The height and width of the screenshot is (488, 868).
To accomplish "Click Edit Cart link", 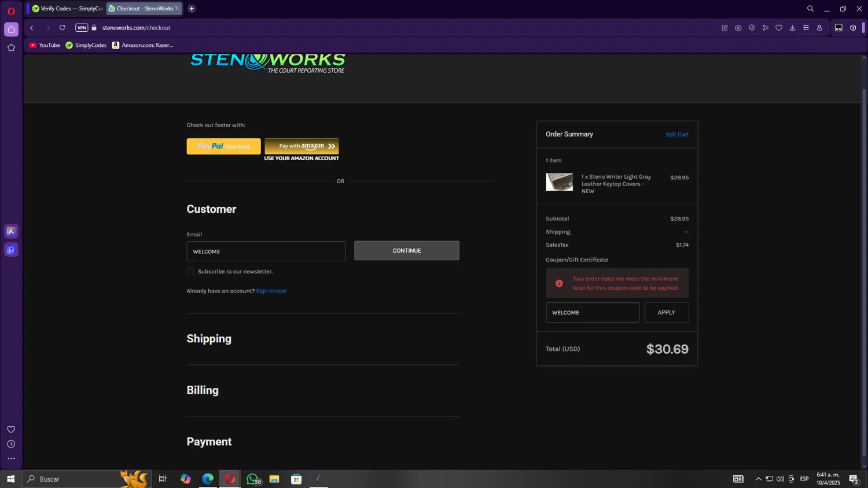I will click(677, 134).
